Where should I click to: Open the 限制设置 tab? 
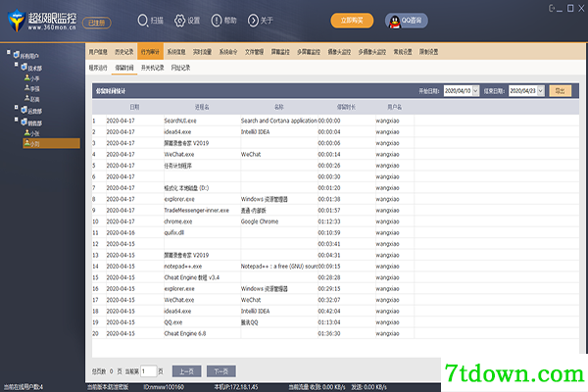428,52
